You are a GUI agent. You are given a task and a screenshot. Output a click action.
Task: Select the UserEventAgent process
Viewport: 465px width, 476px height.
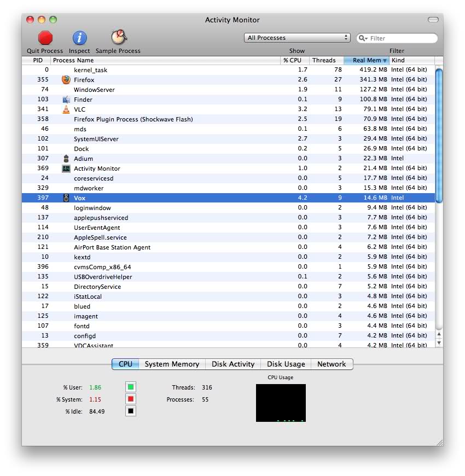(228, 228)
